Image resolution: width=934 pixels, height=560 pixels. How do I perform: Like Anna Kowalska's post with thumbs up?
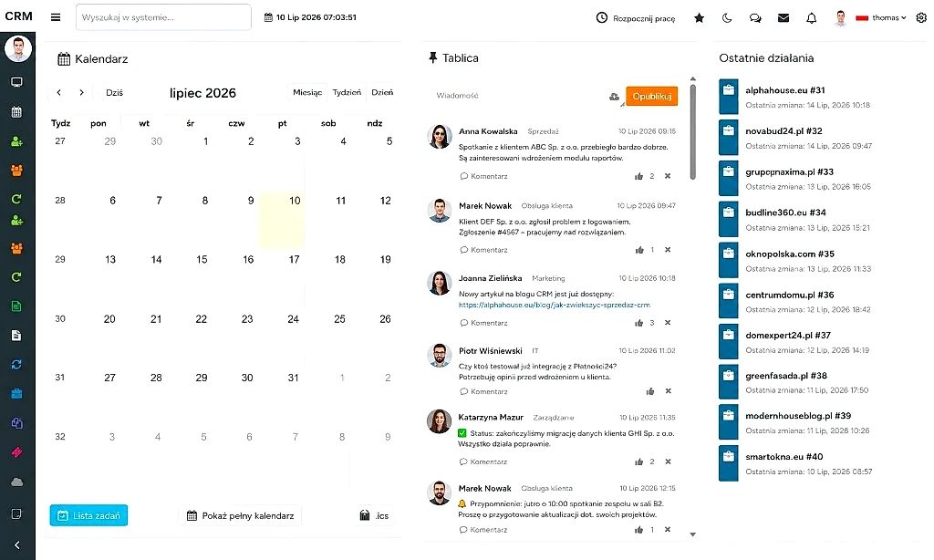coord(639,176)
